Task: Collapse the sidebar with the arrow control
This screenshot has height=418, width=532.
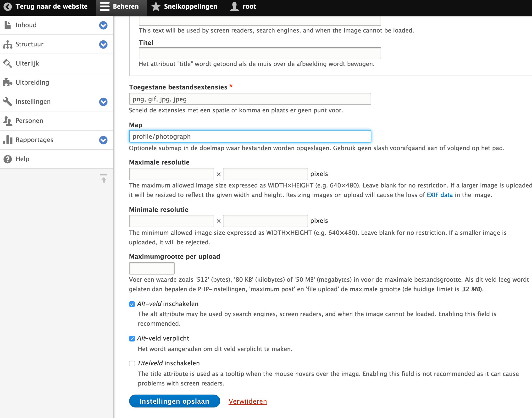Action: tap(104, 178)
